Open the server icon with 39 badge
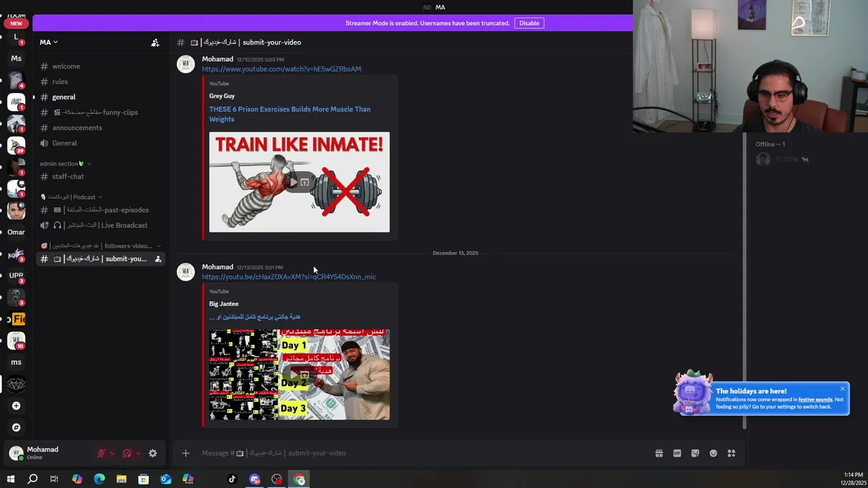Viewport: 868px width, 488px height. [x=16, y=146]
